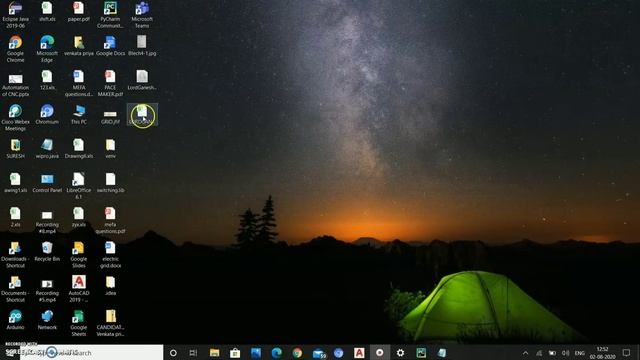This screenshot has height=360, width=640.
Task: Select the MEFA questions document file
Action: click(78, 84)
